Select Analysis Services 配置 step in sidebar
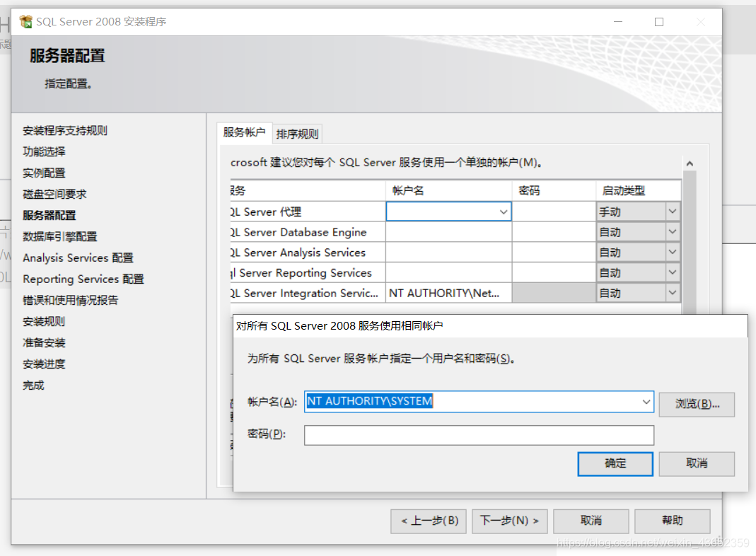Image resolution: width=756 pixels, height=556 pixels. tap(78, 258)
